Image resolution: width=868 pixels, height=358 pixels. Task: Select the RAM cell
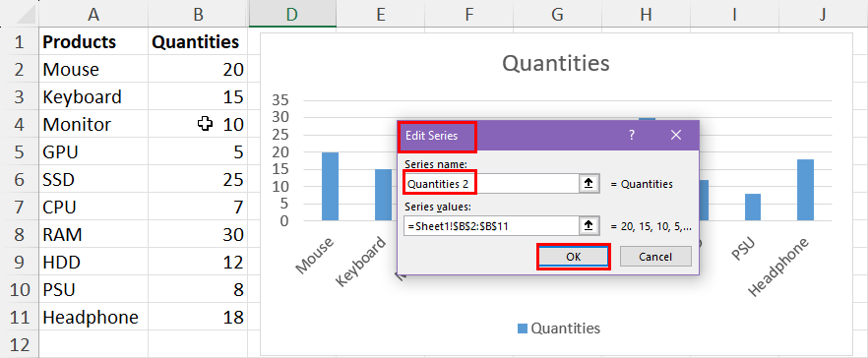click(93, 235)
